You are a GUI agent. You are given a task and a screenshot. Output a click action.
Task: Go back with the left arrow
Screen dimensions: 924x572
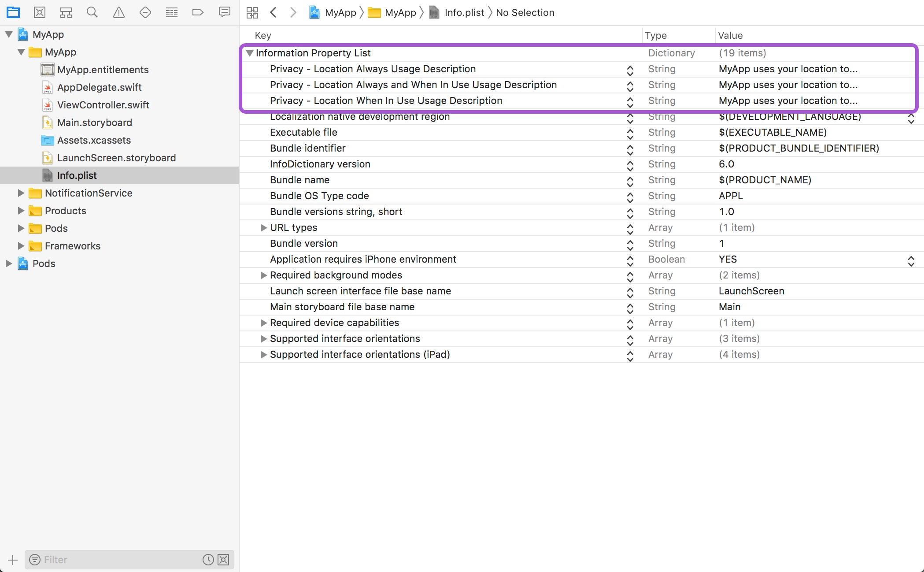[x=273, y=12]
